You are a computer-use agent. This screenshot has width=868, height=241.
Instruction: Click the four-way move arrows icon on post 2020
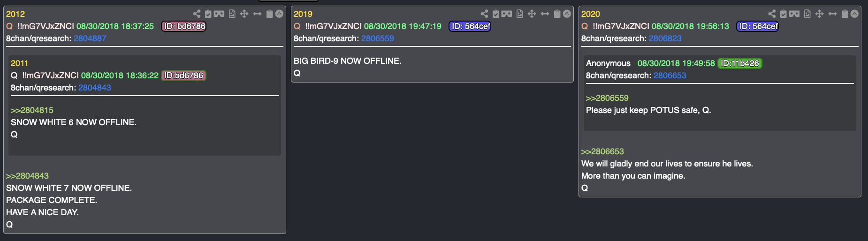click(x=819, y=14)
